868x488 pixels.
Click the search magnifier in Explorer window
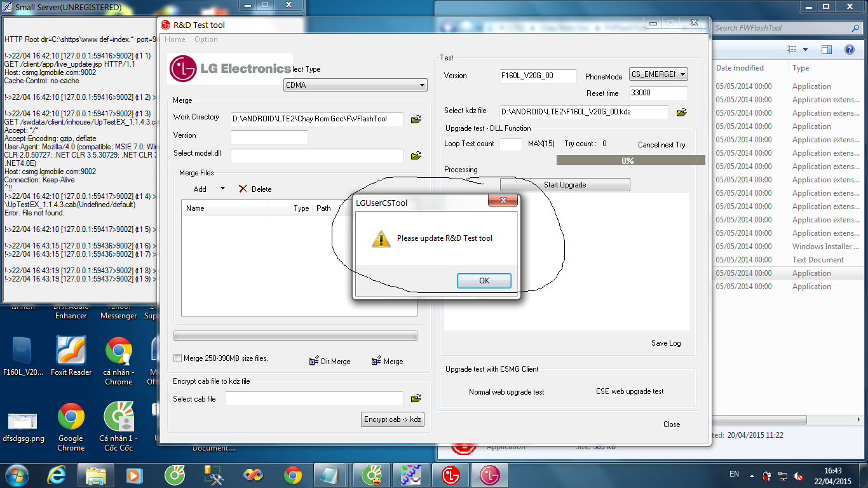[855, 28]
